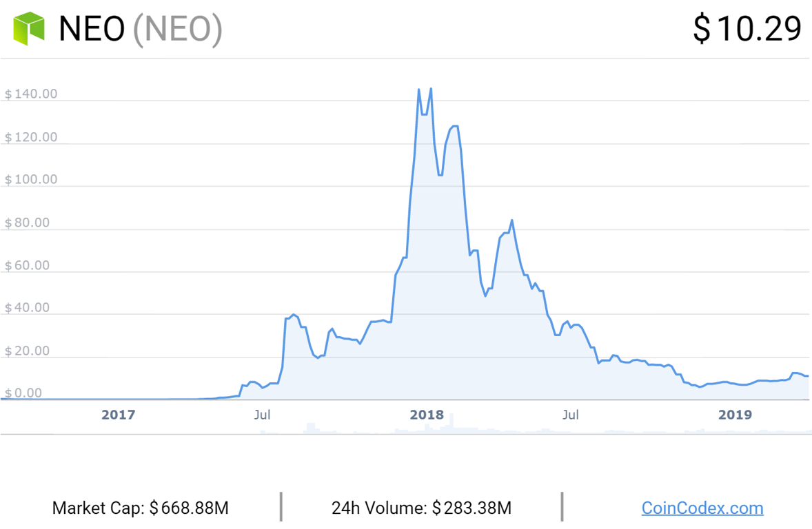Viewport: 812px width, 529px height.
Task: Select the 2018 label on time axis
Action: click(x=427, y=415)
